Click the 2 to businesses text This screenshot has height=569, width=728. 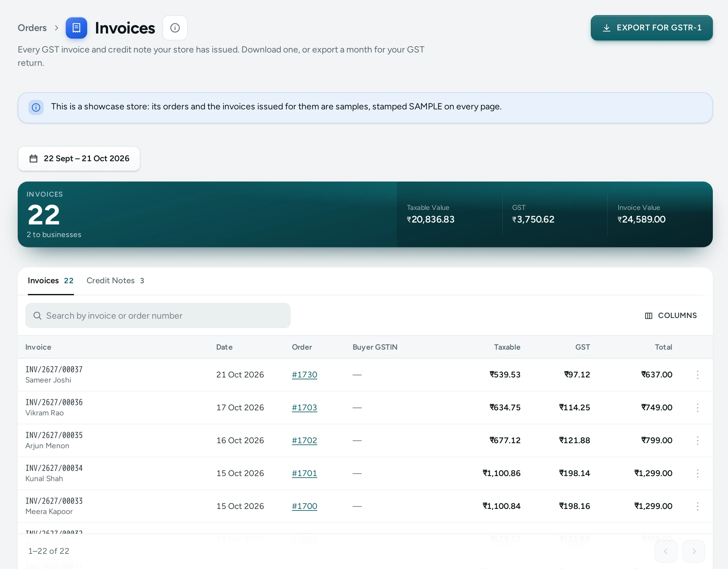tap(54, 235)
